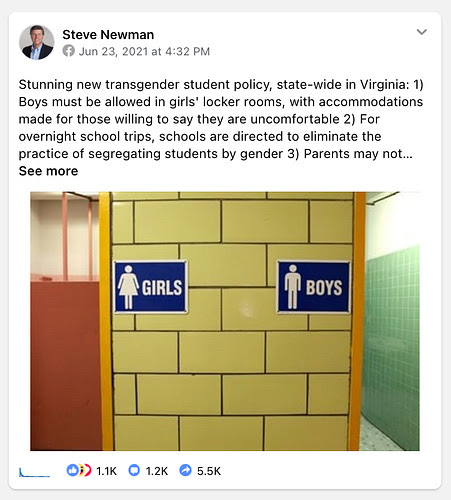Open the Jun 23, 2021 timestamp link
Image resolution: width=451 pixels, height=500 pixels.
(144, 51)
